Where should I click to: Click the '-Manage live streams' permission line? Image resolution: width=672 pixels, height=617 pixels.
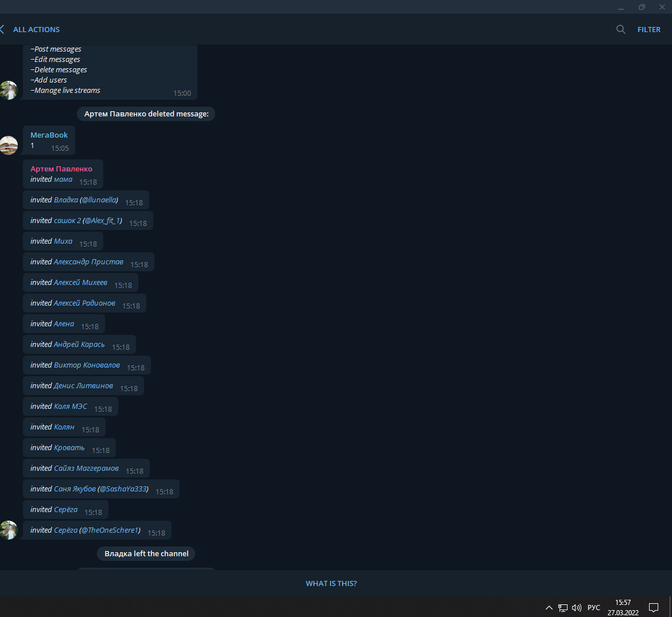pos(65,91)
